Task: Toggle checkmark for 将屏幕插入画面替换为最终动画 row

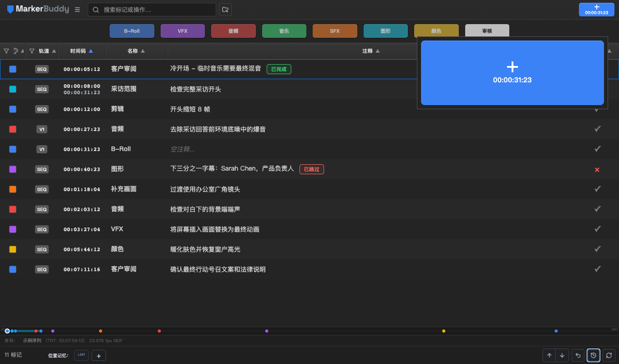Action: click(598, 229)
